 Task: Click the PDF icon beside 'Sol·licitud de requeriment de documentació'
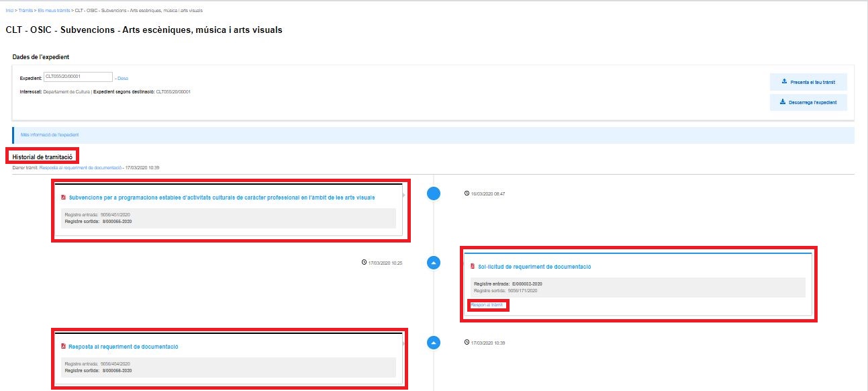(473, 267)
